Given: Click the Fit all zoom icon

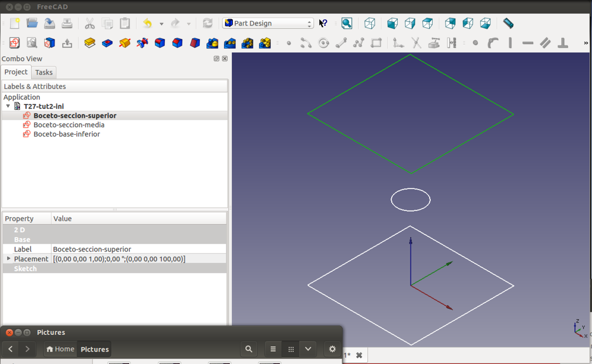Looking at the screenshot, I should [x=347, y=23].
